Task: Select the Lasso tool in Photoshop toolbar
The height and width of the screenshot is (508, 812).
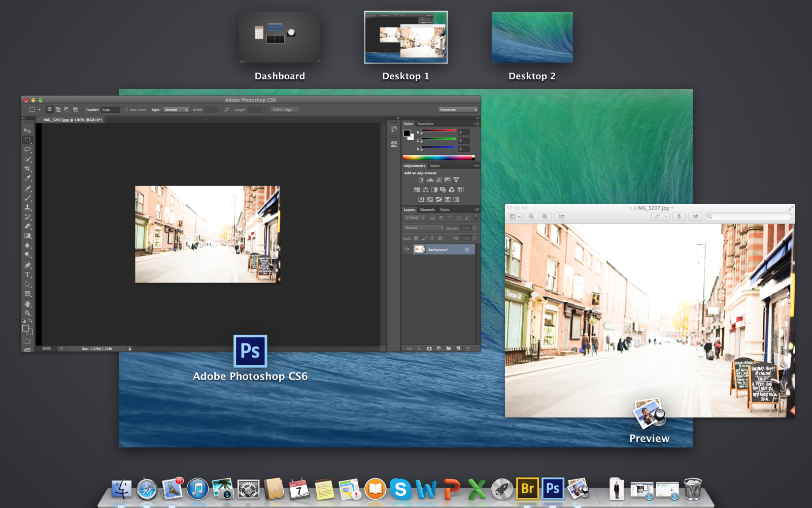Action: pos(27,149)
